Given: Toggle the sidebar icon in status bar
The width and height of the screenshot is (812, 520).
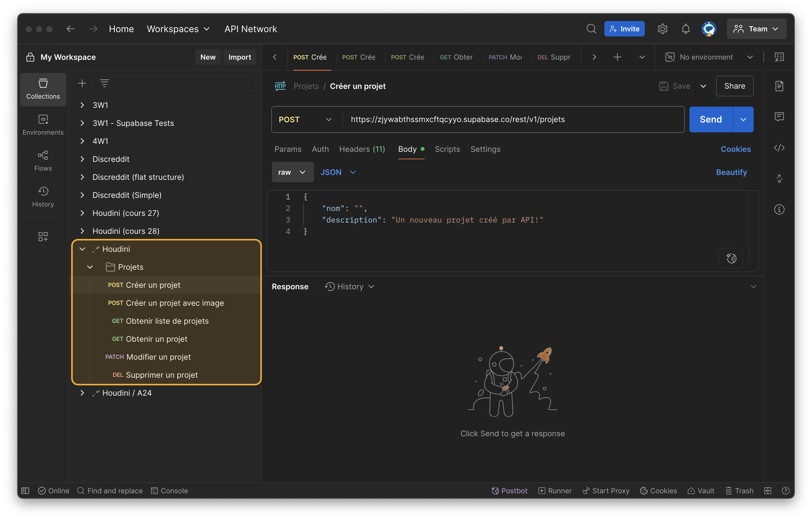Looking at the screenshot, I should [x=25, y=491].
